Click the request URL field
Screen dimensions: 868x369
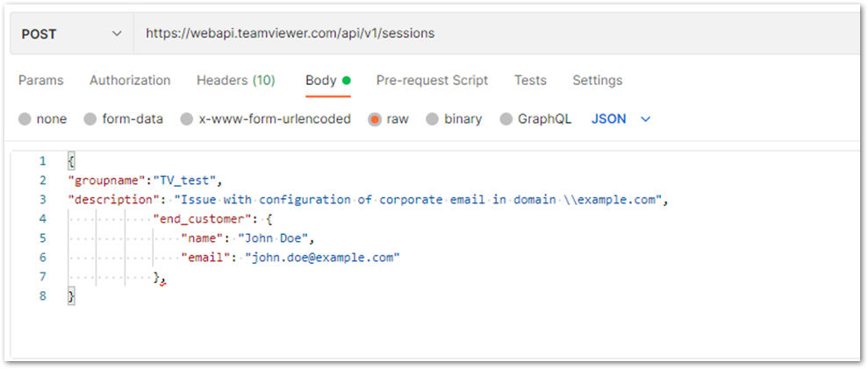(497, 34)
